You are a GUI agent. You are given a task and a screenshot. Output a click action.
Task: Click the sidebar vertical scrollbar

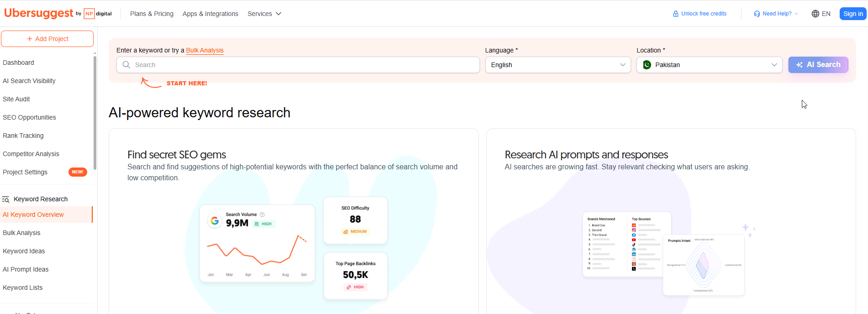[x=95, y=112]
